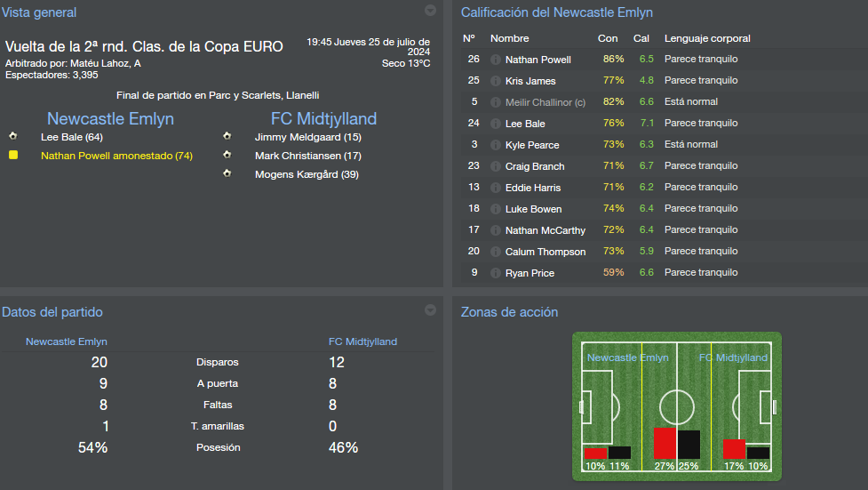Screen dimensions: 868x490
Task: Open the info icon next to Calum Thompson
Action: (x=496, y=252)
